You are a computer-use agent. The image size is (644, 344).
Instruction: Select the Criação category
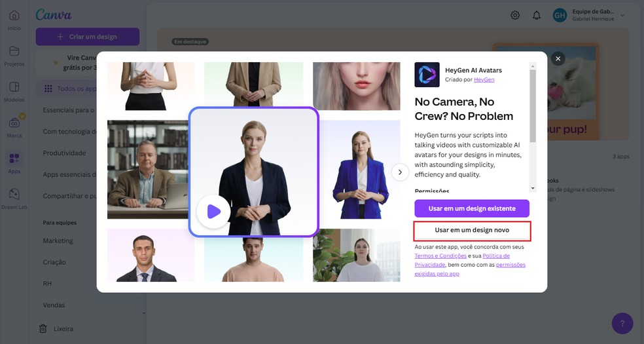pyautogui.click(x=54, y=262)
